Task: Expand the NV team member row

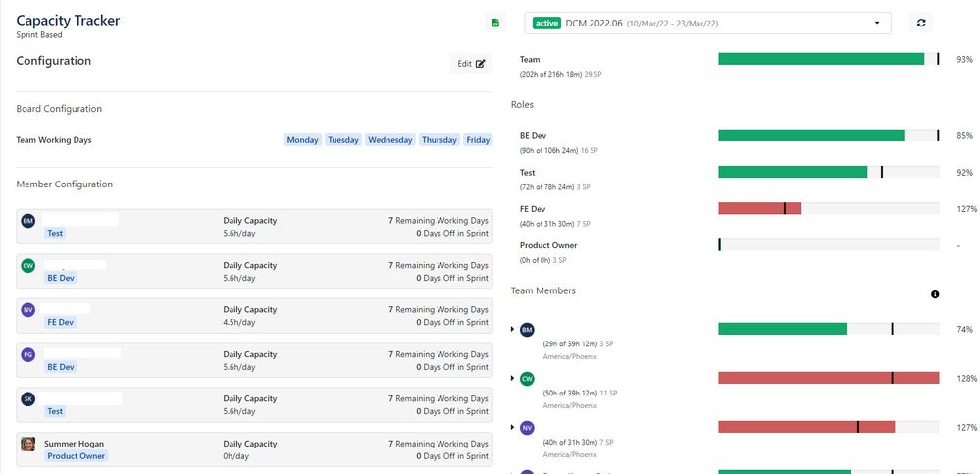Action: point(512,427)
